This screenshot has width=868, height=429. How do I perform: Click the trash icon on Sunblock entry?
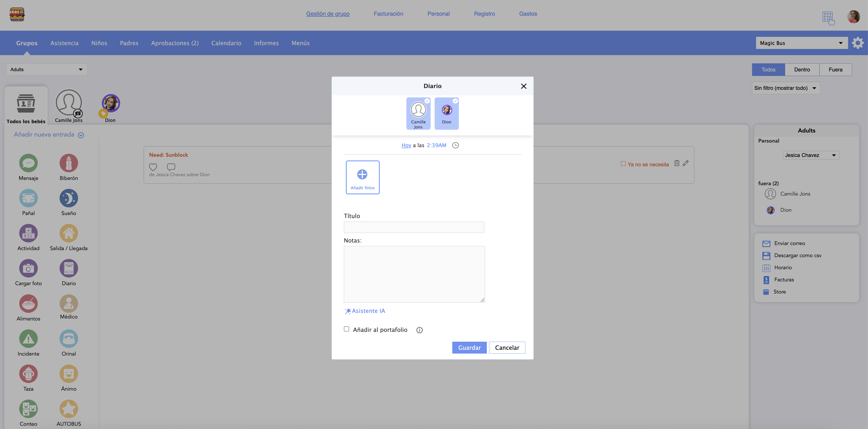point(677,163)
